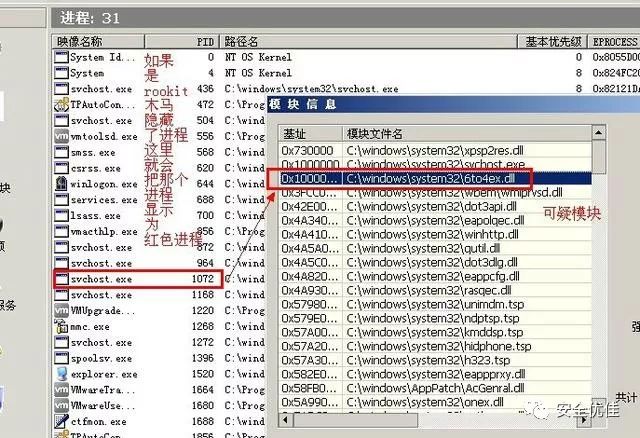
Task: Select the h323.tsp module row
Action: 435,360
